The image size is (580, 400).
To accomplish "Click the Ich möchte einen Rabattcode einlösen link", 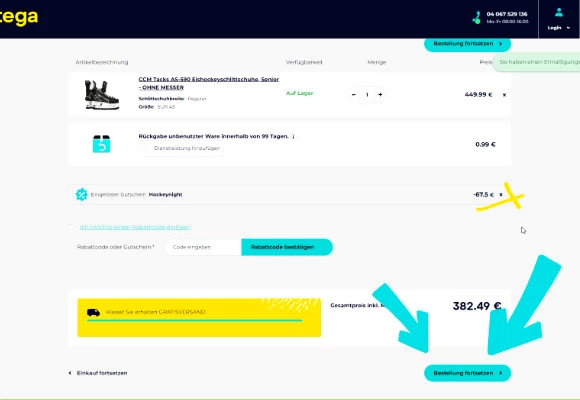I will (x=135, y=227).
